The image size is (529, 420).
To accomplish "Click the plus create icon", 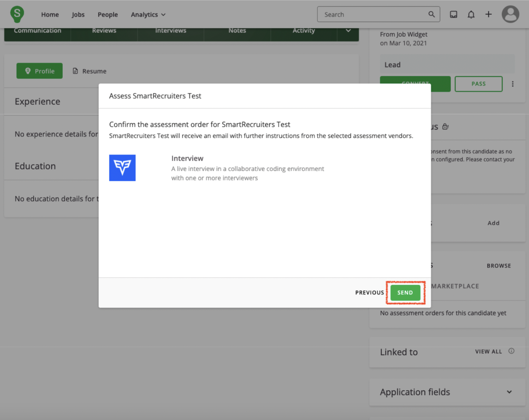I will [488, 14].
